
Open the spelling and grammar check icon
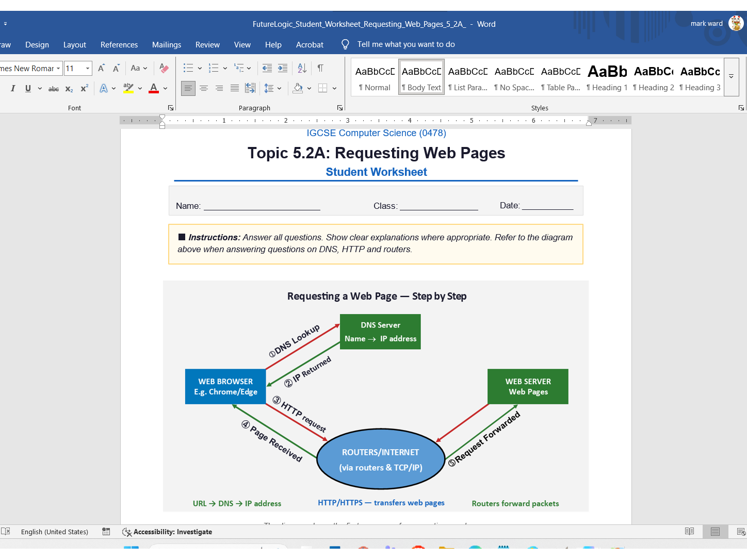[6, 532]
